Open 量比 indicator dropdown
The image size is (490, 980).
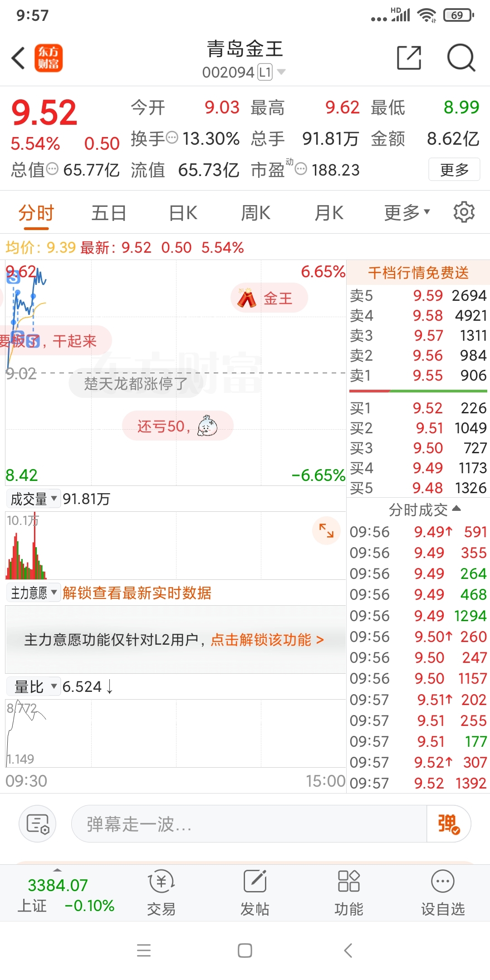coord(34,686)
